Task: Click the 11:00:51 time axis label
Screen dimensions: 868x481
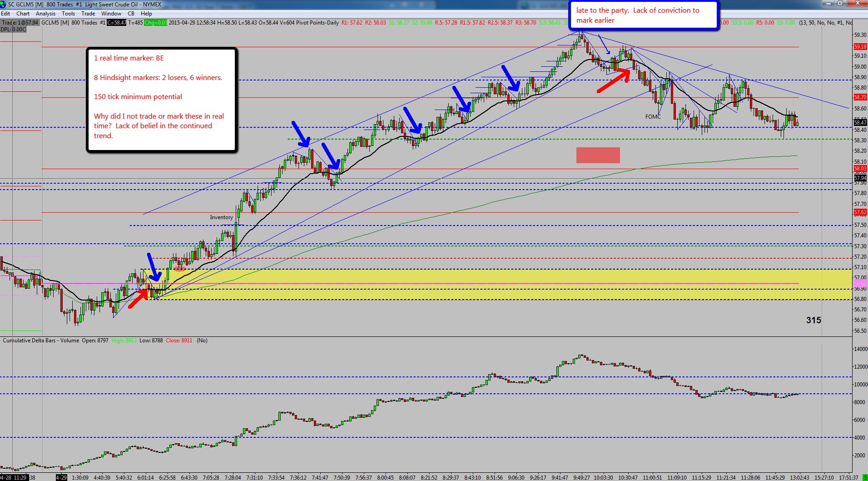Action: [652, 478]
